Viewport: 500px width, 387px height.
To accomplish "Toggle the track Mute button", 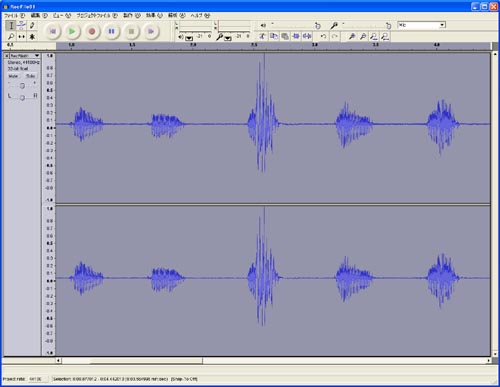I will (x=13, y=76).
